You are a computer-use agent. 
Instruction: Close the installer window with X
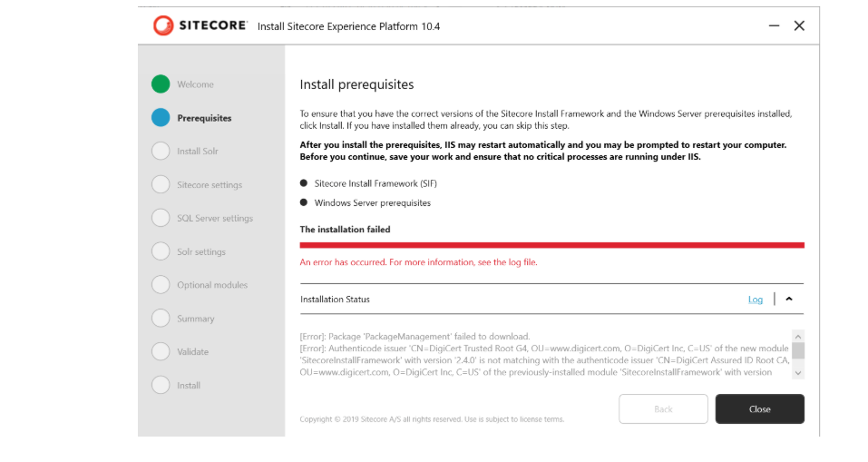click(799, 25)
